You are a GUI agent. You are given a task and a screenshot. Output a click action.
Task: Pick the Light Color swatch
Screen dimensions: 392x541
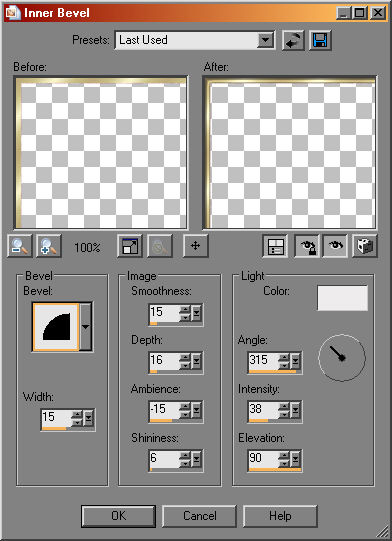[x=342, y=298]
